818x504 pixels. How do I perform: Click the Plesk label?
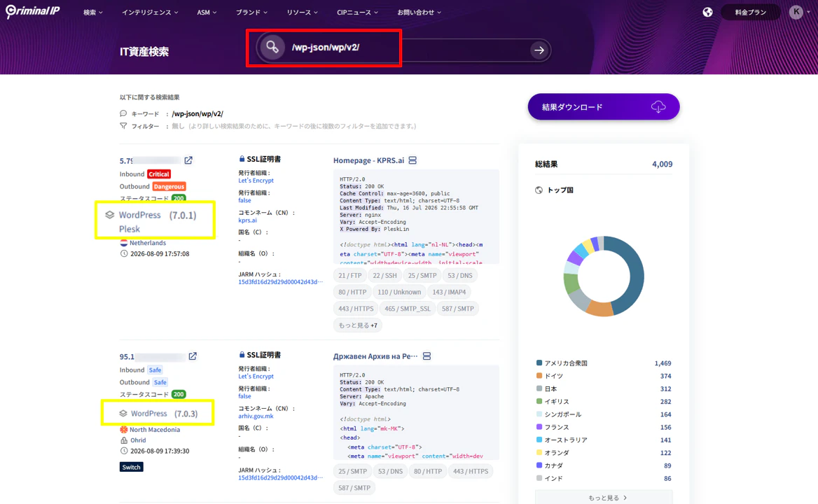click(130, 229)
